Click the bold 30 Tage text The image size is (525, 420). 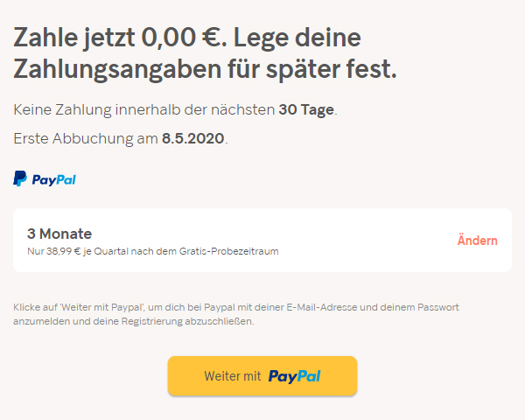(x=306, y=109)
